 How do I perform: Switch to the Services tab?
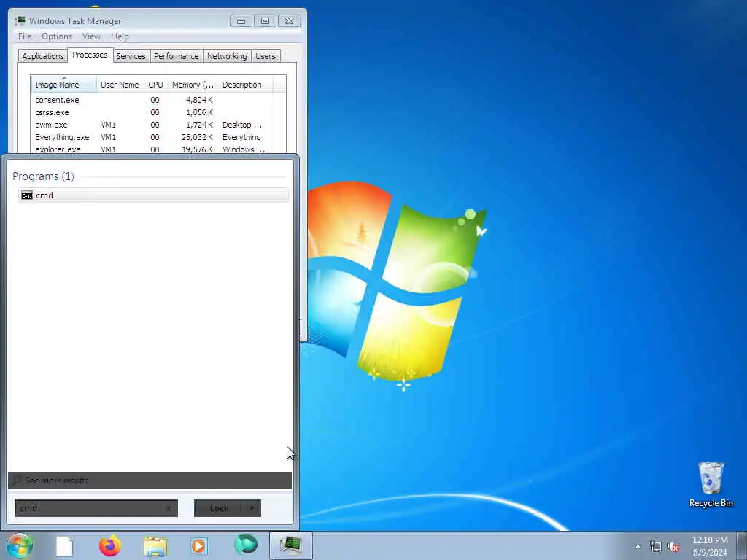pos(131,56)
